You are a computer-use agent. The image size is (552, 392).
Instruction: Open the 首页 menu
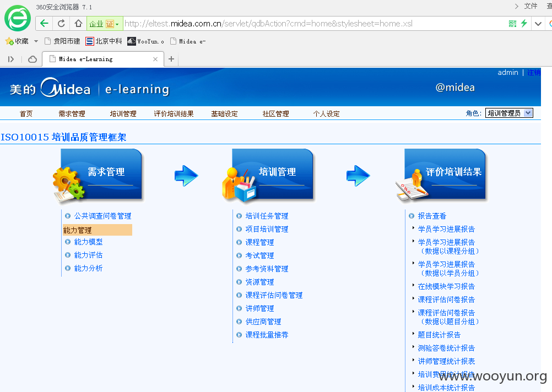(x=26, y=113)
